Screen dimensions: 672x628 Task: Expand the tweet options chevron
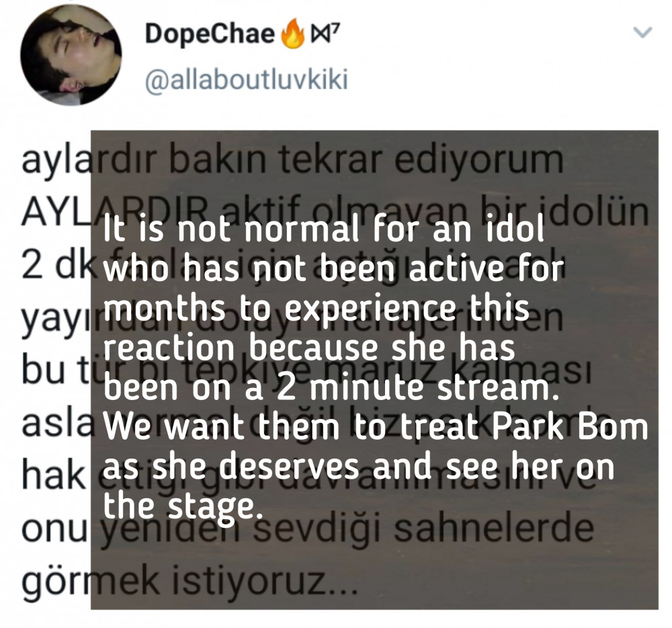click(642, 32)
